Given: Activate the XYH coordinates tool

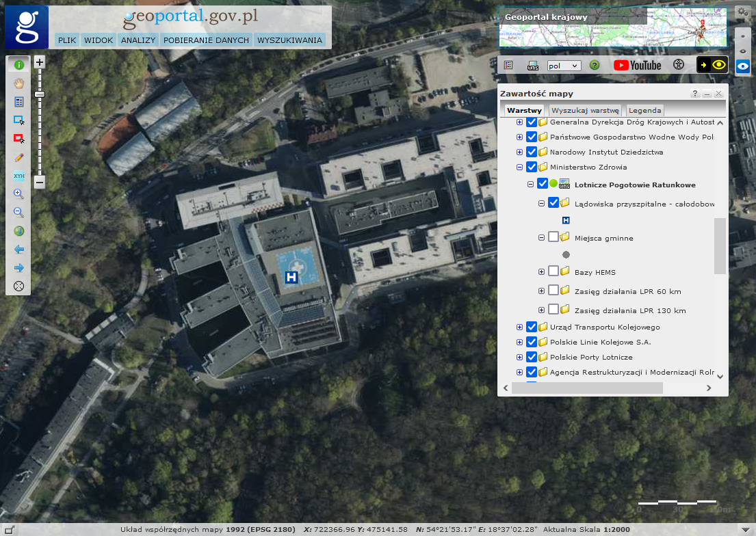Looking at the screenshot, I should click(x=18, y=176).
